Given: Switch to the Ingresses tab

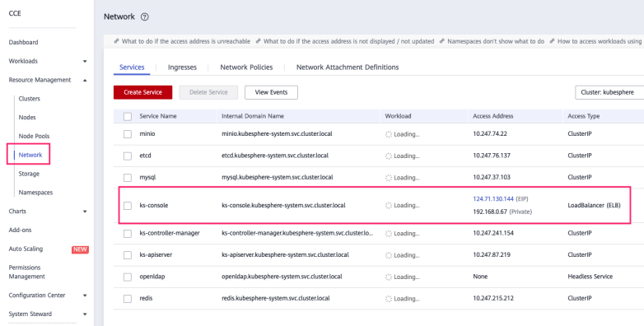Looking at the screenshot, I should [x=182, y=68].
